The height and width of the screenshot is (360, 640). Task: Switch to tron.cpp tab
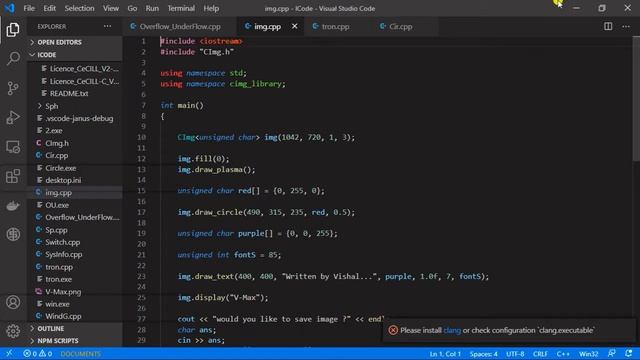335,27
